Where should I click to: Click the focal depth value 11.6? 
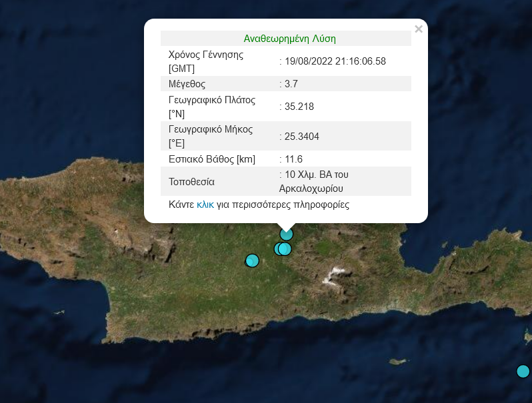pos(293,159)
